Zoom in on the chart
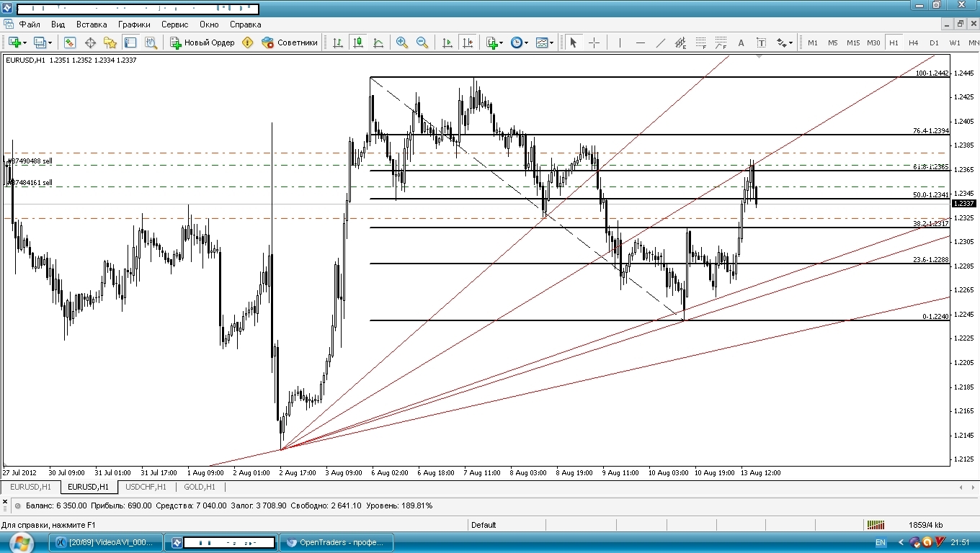 click(402, 42)
